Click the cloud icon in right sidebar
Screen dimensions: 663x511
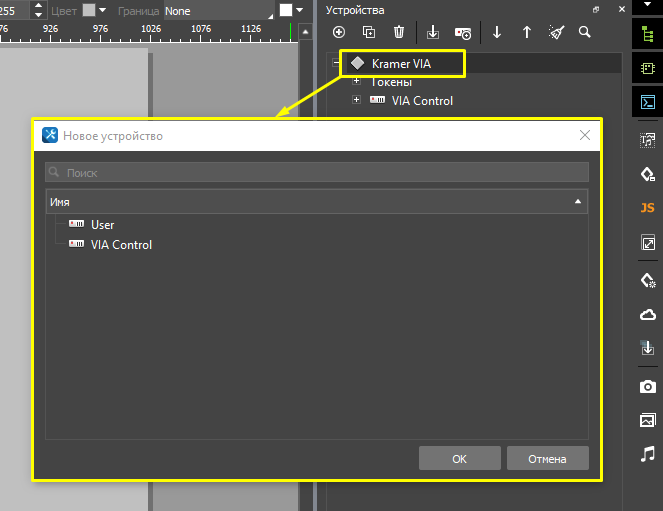point(647,314)
